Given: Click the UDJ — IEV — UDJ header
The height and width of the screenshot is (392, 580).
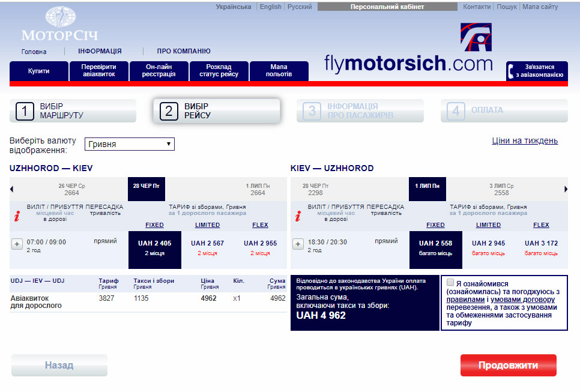Looking at the screenshot, I should (x=37, y=281).
